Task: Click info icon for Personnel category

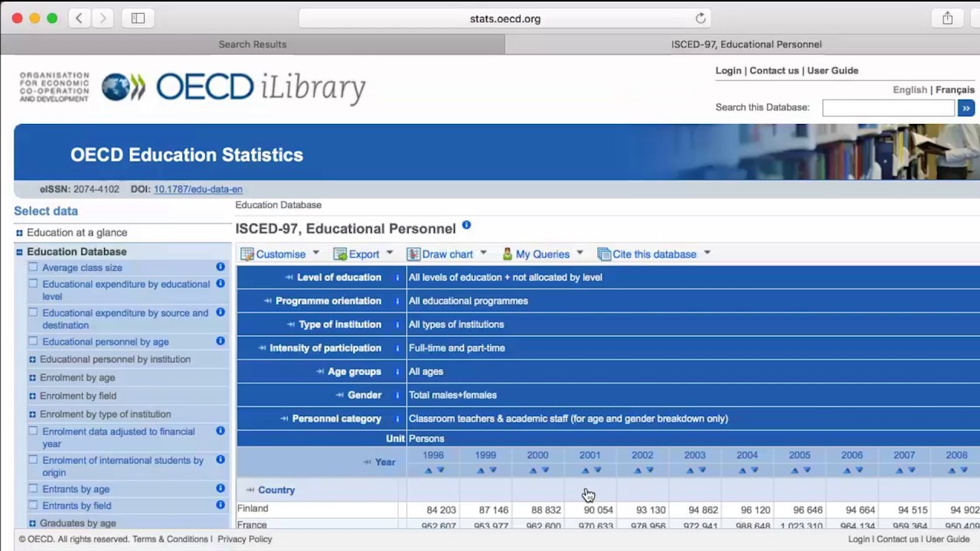Action: click(x=397, y=419)
